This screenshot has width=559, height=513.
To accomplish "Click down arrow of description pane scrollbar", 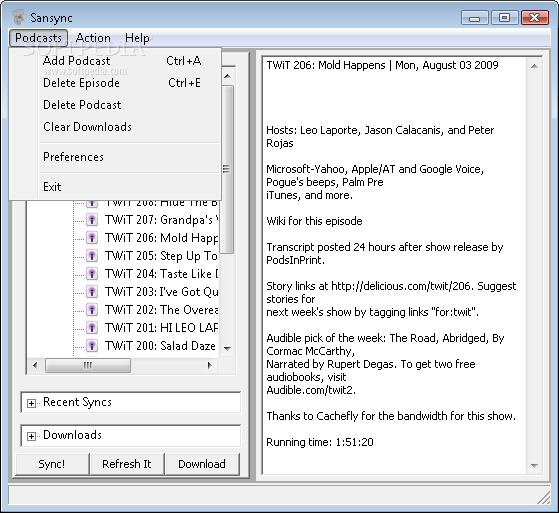I will tap(534, 465).
